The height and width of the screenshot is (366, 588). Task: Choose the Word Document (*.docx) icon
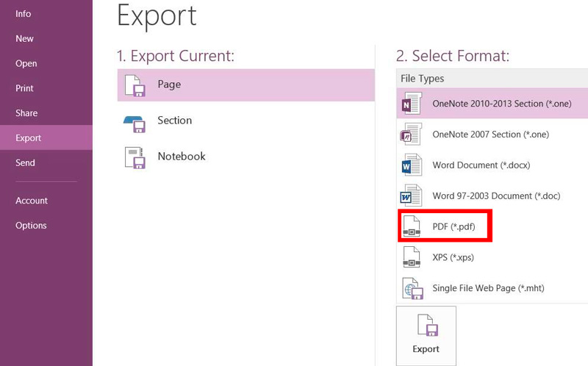tap(412, 165)
